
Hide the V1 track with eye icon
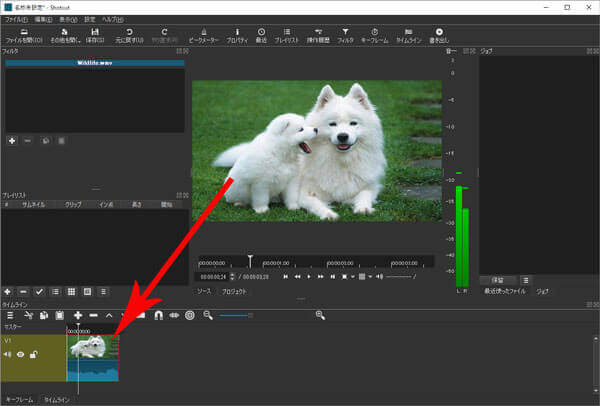[x=21, y=353]
